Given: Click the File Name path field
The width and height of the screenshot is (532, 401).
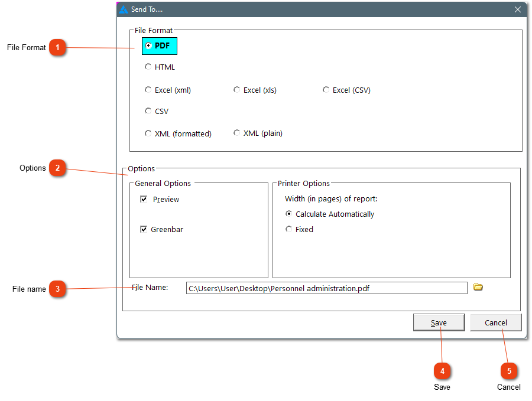Looking at the screenshot, I should tap(326, 288).
